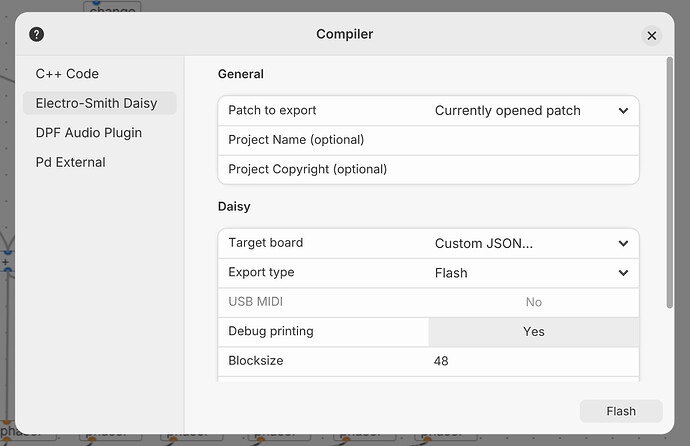Click the General section heading
Screen dimensions: 690x446
pos(241,74)
